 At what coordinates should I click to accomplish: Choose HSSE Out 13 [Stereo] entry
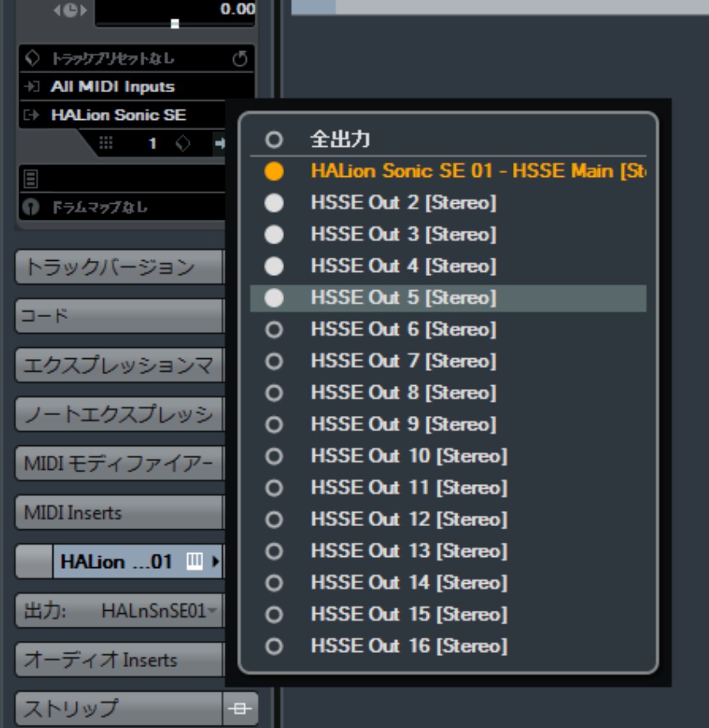coord(448,551)
